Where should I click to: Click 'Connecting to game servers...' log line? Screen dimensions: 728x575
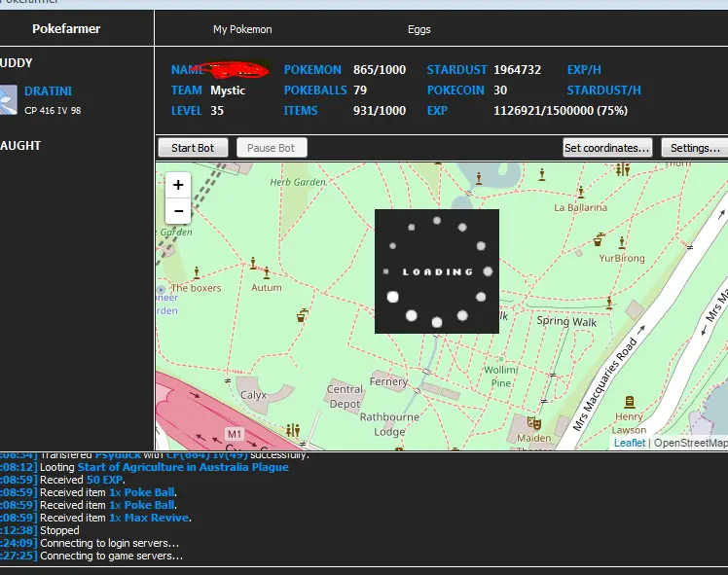(x=111, y=556)
